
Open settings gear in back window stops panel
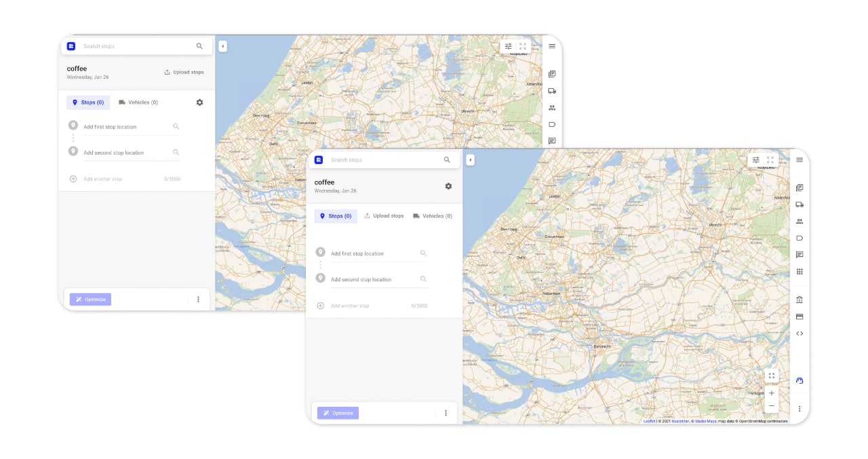click(x=199, y=102)
